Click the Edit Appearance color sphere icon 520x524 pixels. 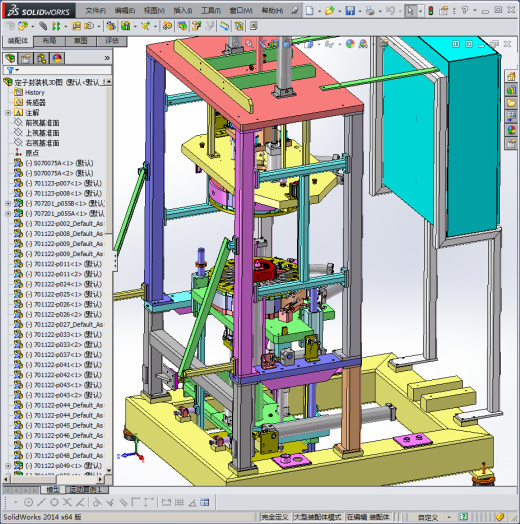[x=350, y=44]
